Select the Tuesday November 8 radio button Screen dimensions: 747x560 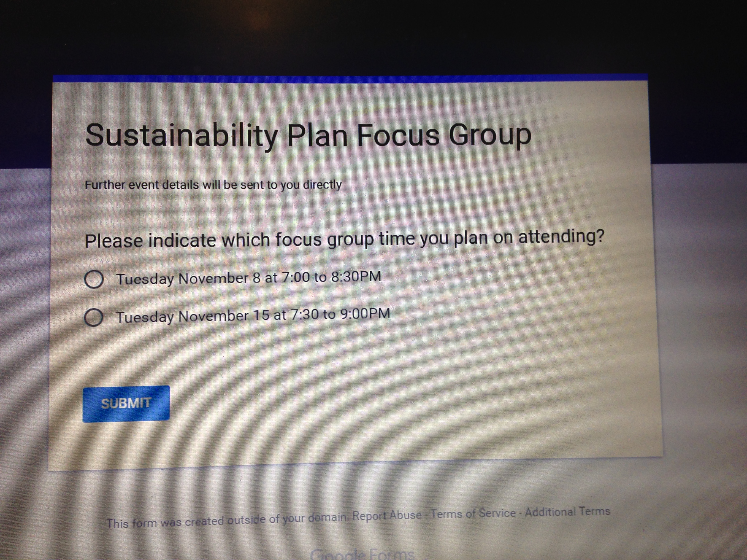tap(94, 280)
